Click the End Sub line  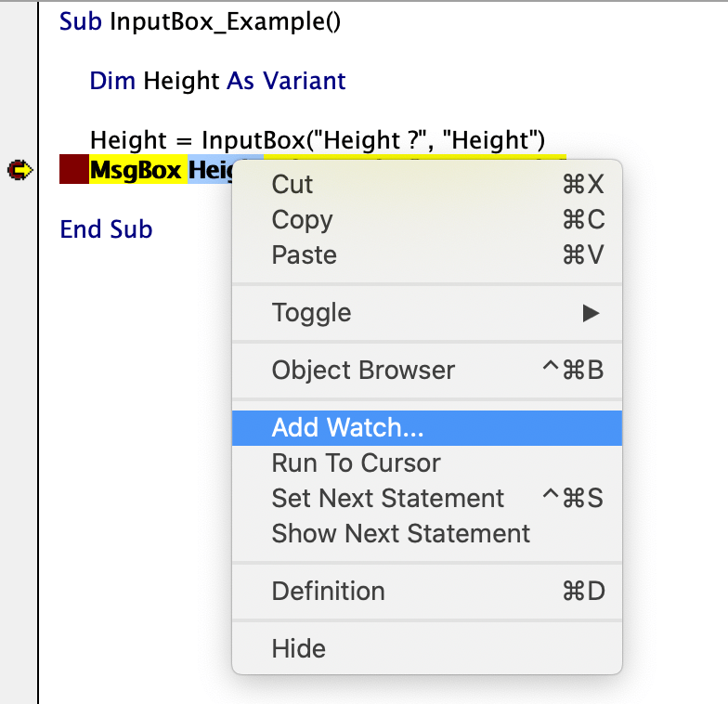click(106, 229)
